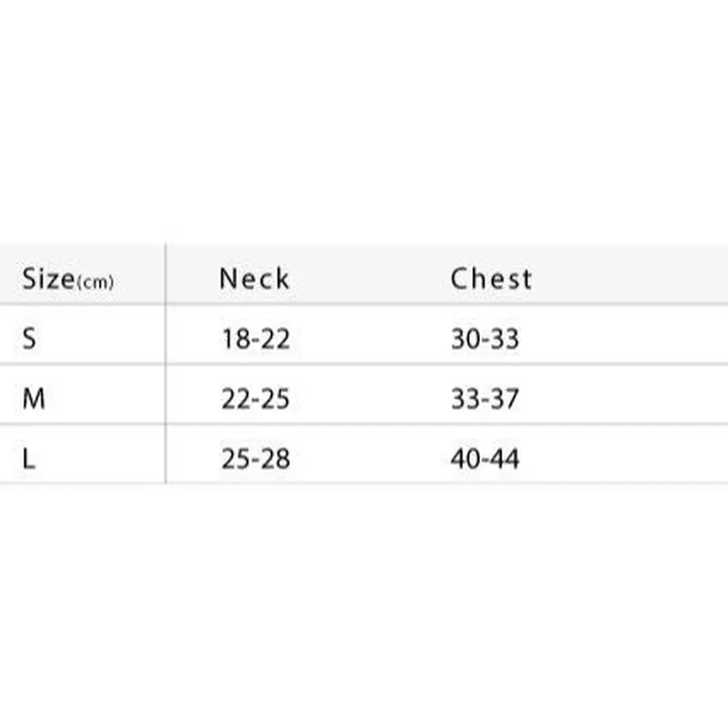
Task: Click the Chest column header
Action: tap(491, 279)
